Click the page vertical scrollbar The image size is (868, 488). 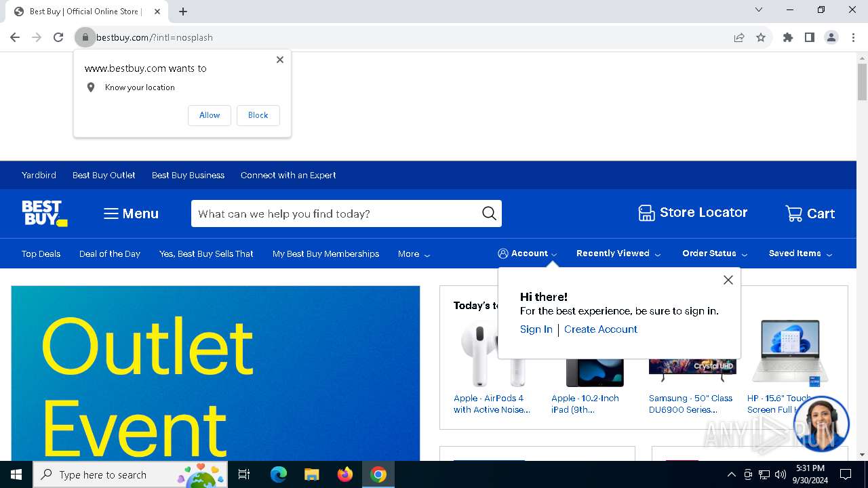pyautogui.click(x=862, y=82)
